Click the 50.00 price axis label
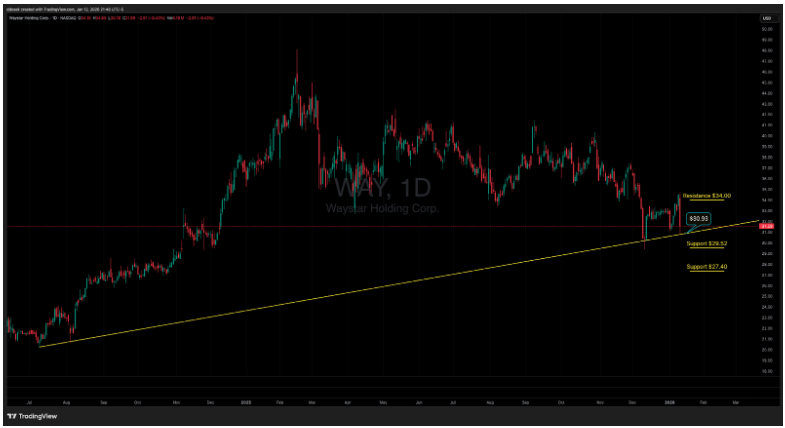 (766, 29)
